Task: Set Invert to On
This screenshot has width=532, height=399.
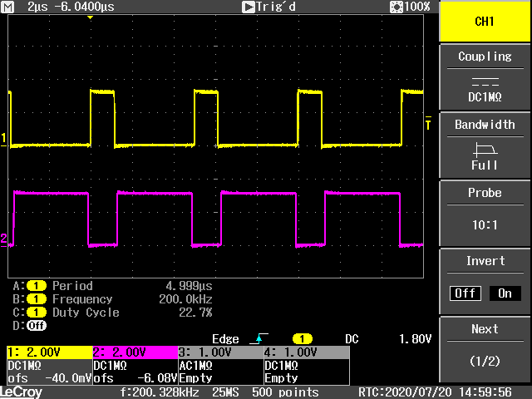Action: (505, 293)
